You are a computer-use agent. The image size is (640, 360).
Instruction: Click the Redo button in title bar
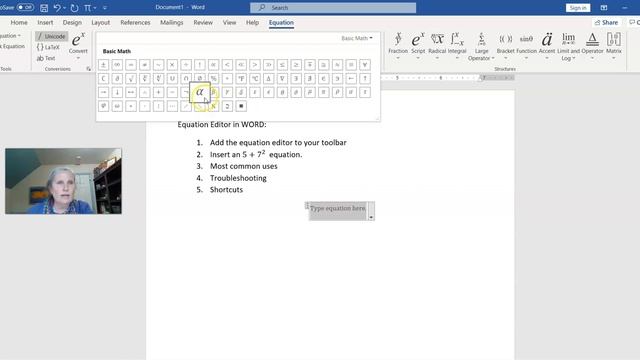coord(74,8)
